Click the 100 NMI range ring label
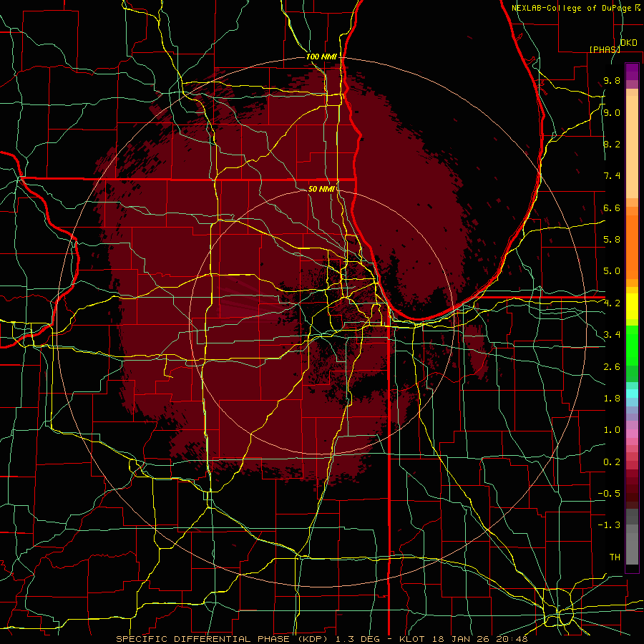The height and width of the screenshot is (644, 644). click(321, 57)
